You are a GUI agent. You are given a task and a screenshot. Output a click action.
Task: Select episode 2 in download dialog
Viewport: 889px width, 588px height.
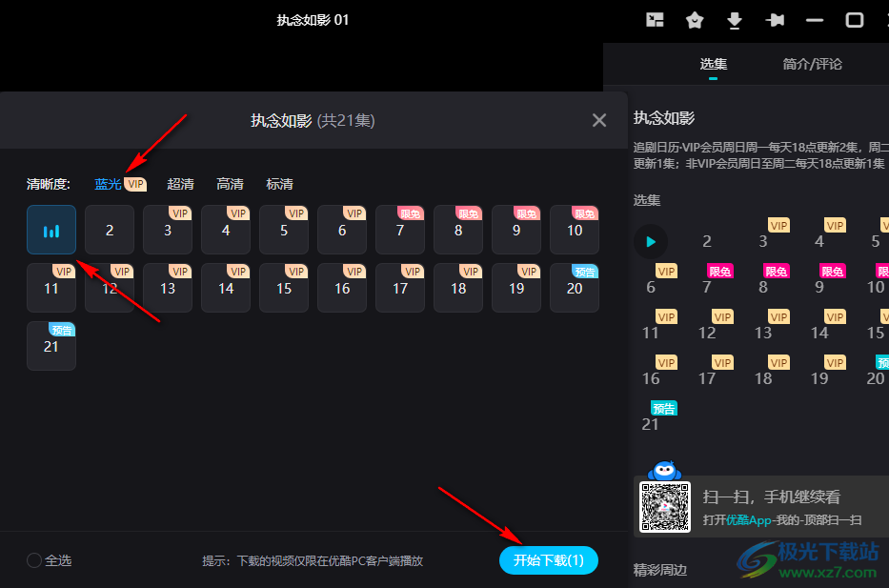[110, 230]
